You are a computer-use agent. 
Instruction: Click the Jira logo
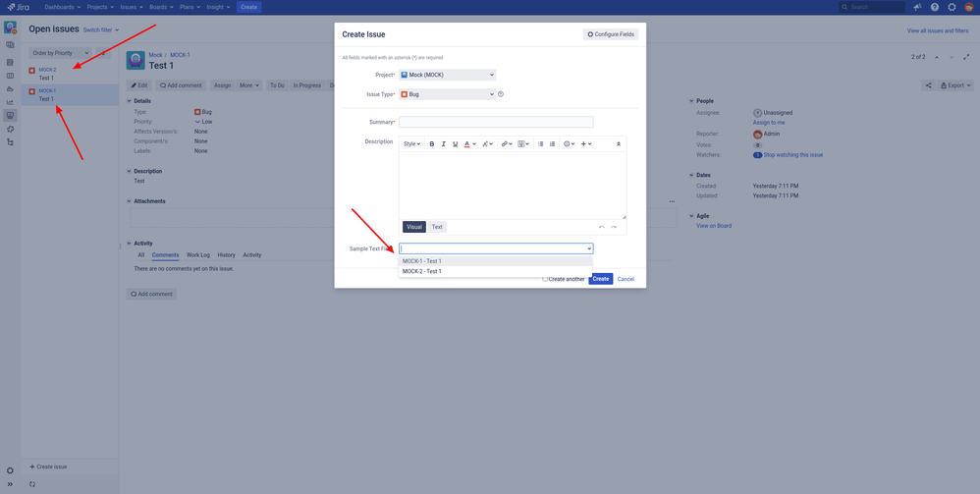click(x=19, y=7)
